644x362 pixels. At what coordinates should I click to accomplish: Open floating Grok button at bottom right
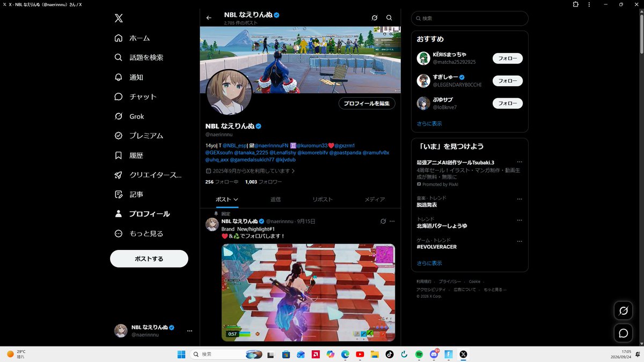pos(624,311)
